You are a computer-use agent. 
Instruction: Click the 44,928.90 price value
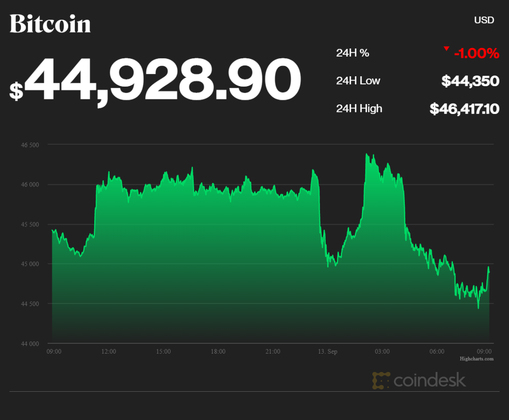tap(163, 80)
